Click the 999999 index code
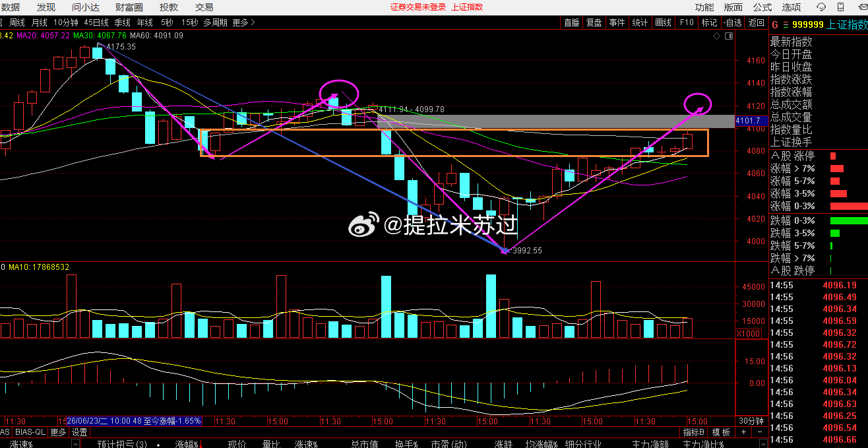The image size is (868, 448). tap(808, 24)
